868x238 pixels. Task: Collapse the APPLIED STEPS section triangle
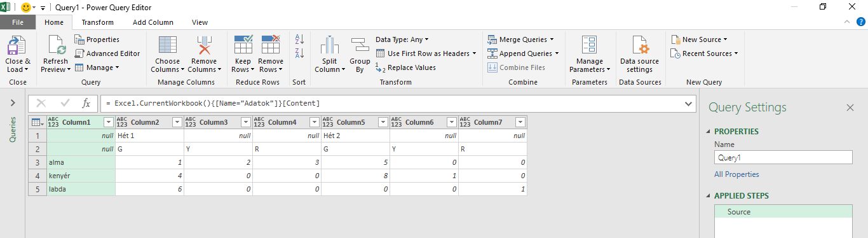click(x=709, y=195)
